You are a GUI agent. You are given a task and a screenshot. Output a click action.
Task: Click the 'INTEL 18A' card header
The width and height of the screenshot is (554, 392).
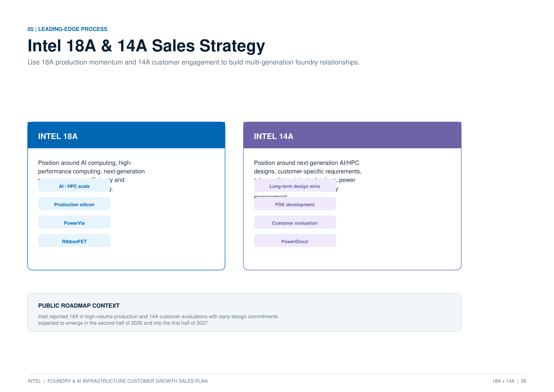[x=126, y=135]
